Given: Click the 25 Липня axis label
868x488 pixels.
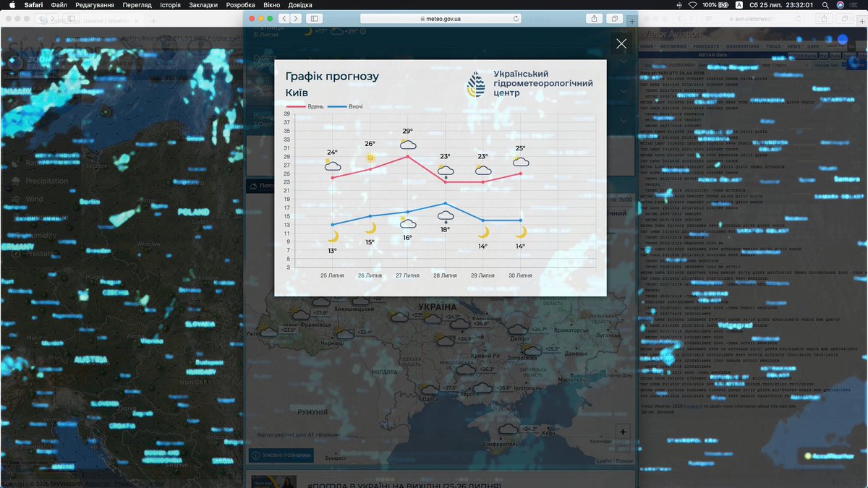Looking at the screenshot, I should [333, 275].
